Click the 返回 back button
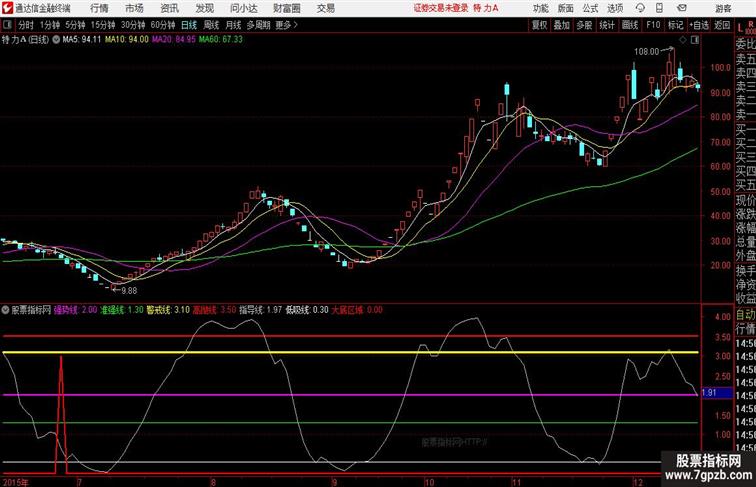Image resolution: width=756 pixels, height=487 pixels. [722, 25]
